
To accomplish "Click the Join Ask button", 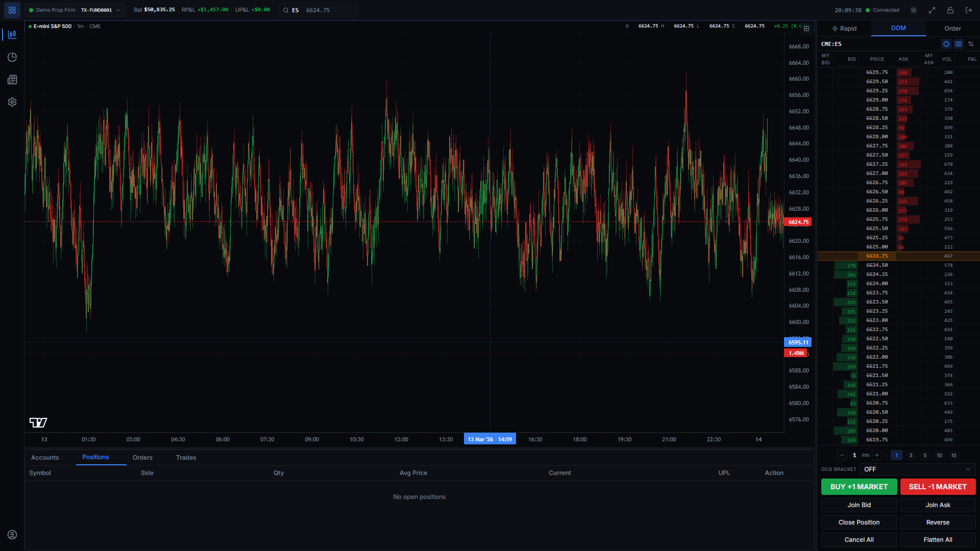I will (x=938, y=505).
